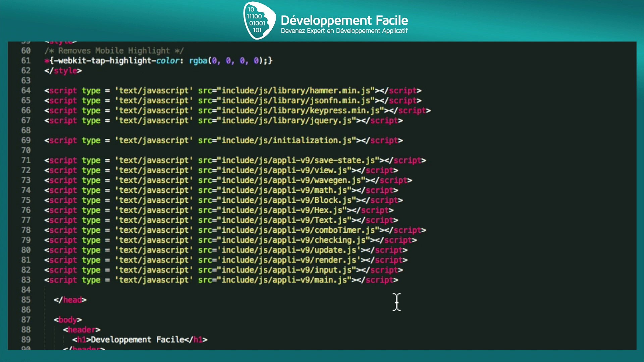Click the opening body tag
The image size is (644, 362).
[x=67, y=320]
